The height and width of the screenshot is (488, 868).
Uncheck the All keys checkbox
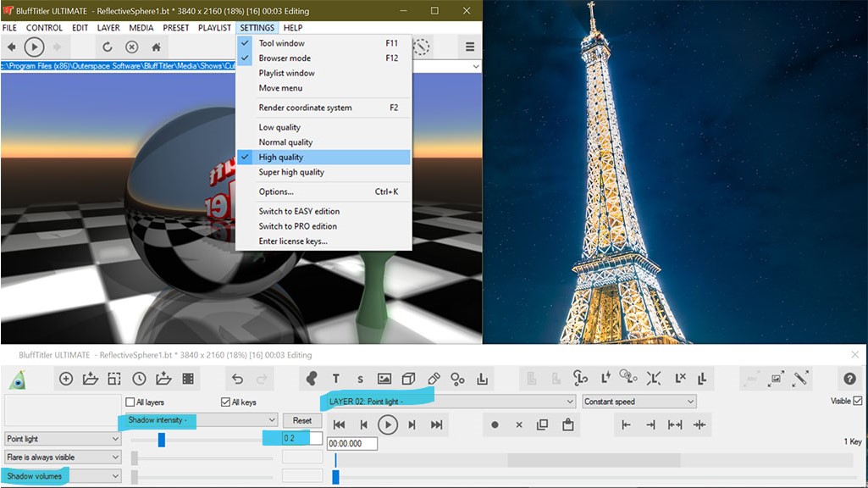coord(225,402)
